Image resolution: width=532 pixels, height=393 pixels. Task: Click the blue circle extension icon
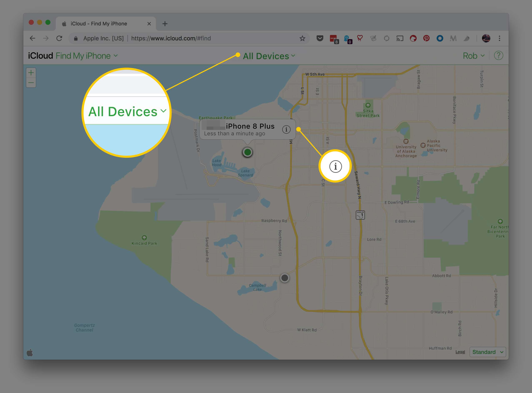pyautogui.click(x=440, y=38)
